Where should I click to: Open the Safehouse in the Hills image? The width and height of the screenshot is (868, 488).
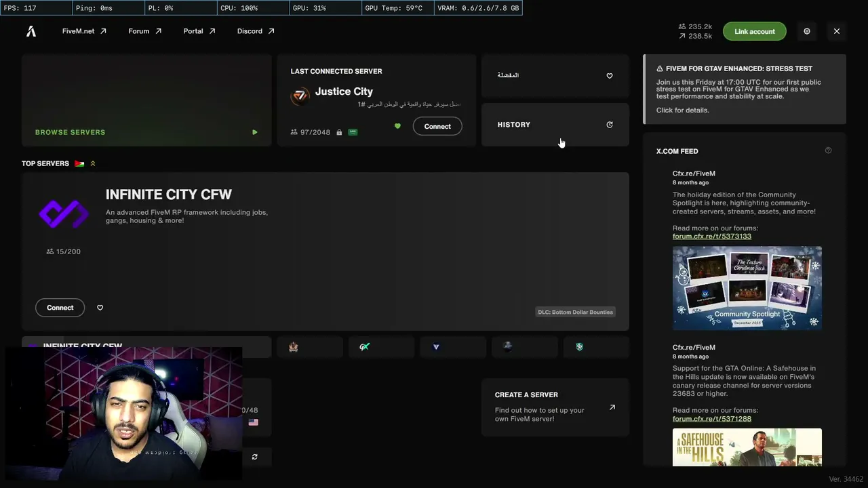[x=747, y=447]
